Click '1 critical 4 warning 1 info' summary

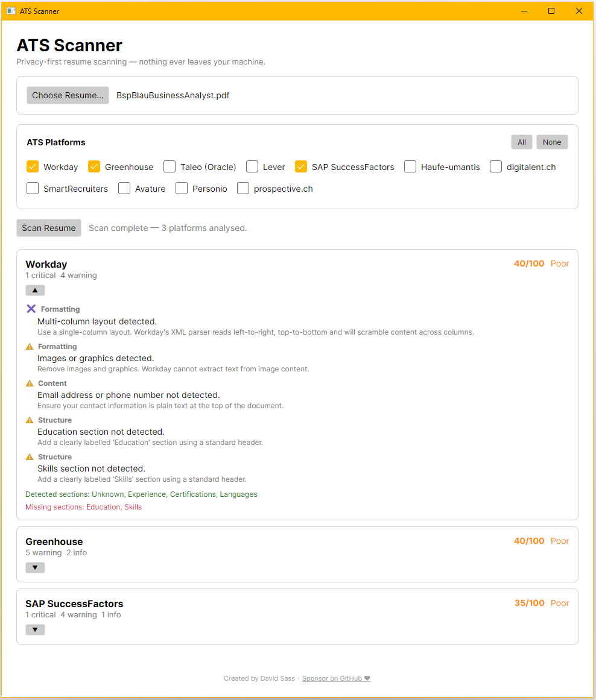click(x=73, y=615)
